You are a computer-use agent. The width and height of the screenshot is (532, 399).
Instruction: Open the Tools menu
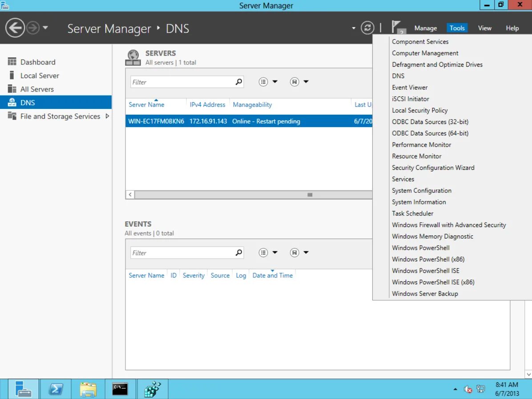[x=457, y=28]
